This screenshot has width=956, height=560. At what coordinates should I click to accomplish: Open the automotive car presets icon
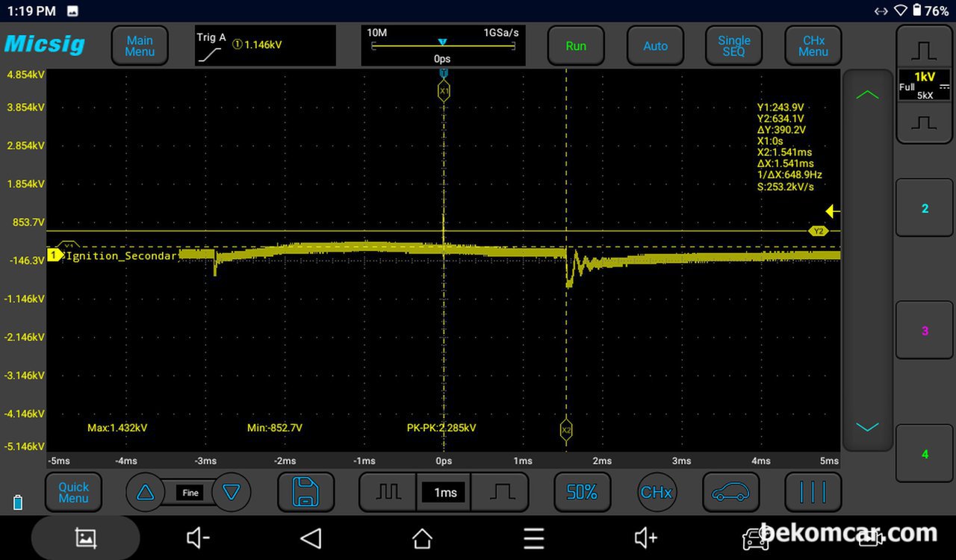730,493
